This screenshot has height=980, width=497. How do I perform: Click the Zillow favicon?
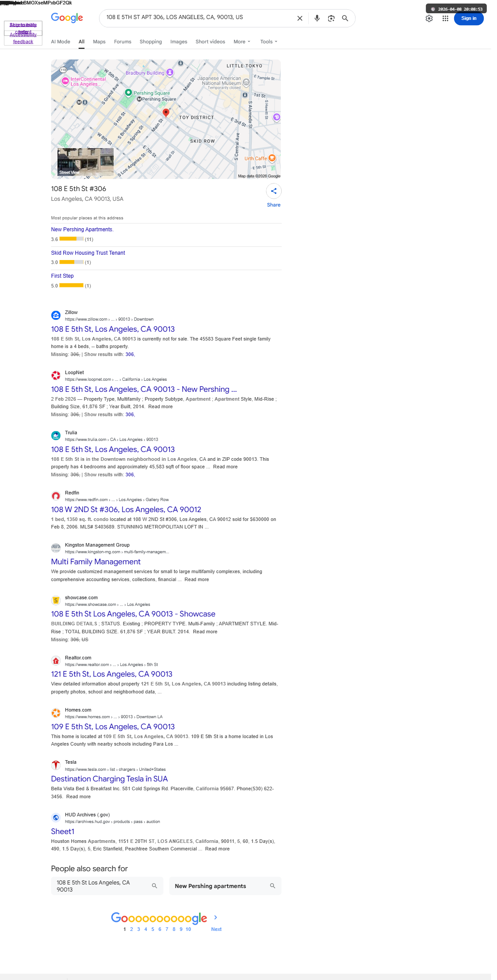coord(56,315)
